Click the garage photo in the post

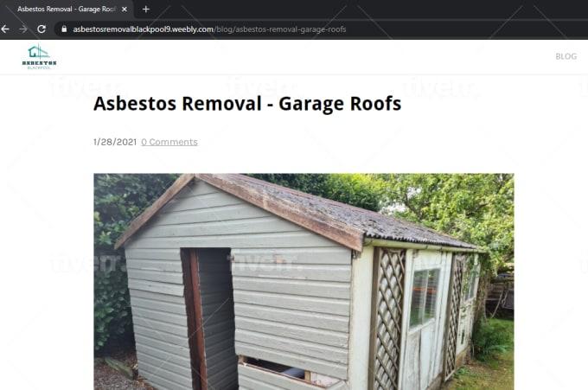(x=304, y=282)
